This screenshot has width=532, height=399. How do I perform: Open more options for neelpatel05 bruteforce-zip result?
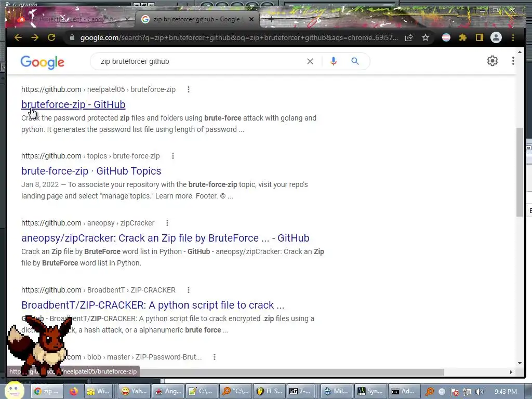[189, 89]
